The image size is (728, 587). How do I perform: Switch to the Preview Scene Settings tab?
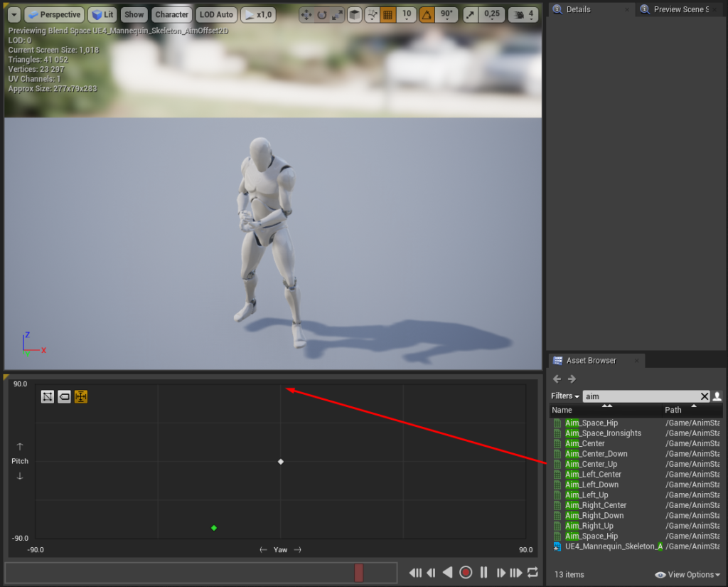tap(680, 9)
